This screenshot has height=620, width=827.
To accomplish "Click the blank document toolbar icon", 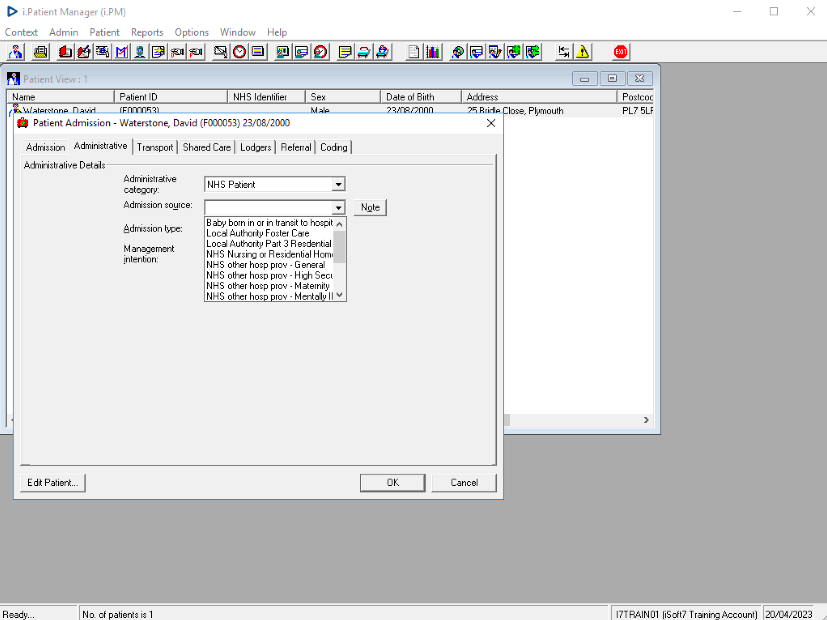I will click(x=414, y=52).
